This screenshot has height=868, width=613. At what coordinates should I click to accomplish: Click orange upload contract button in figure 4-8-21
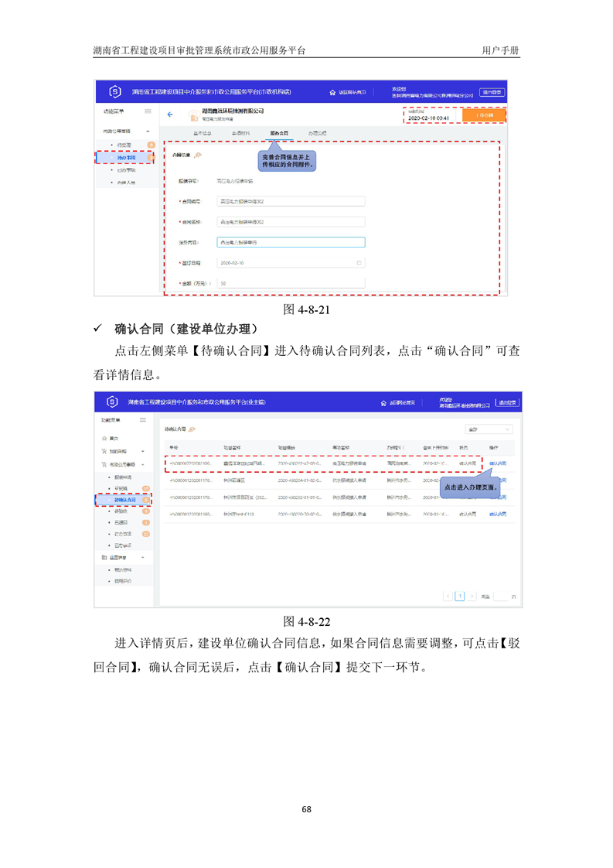tap(484, 115)
